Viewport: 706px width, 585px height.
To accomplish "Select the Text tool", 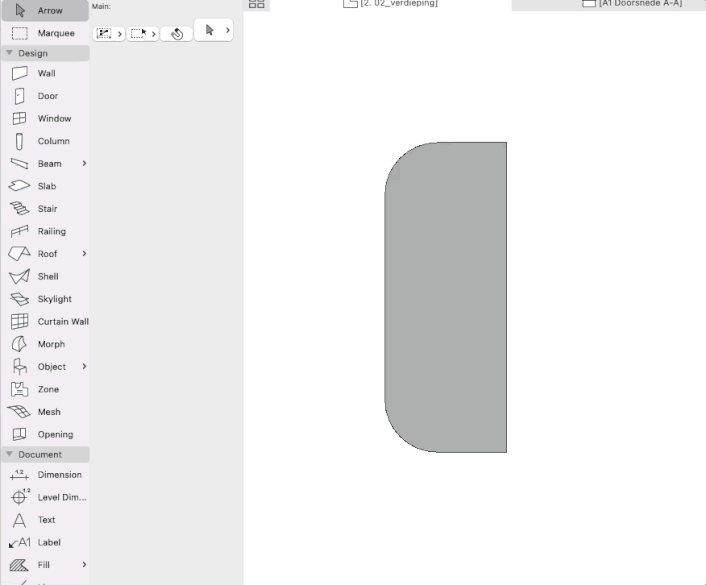I will [x=45, y=520].
